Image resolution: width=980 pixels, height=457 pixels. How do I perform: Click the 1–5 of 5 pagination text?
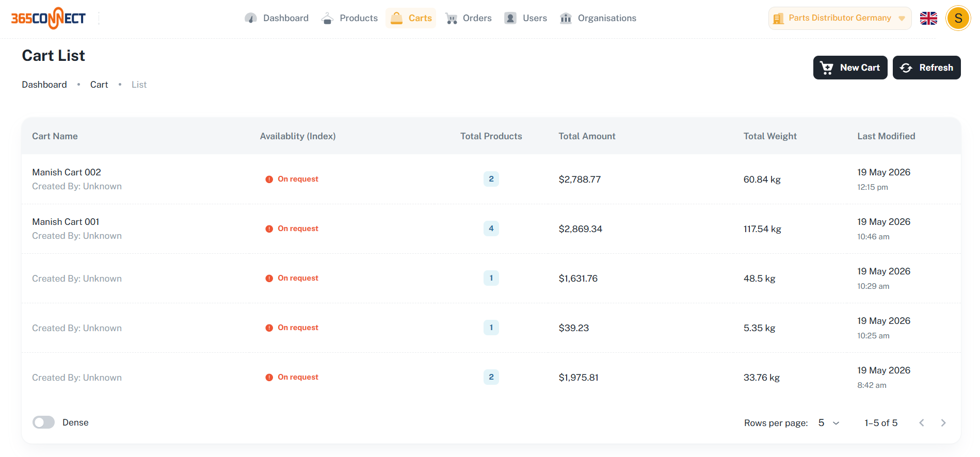click(x=881, y=423)
